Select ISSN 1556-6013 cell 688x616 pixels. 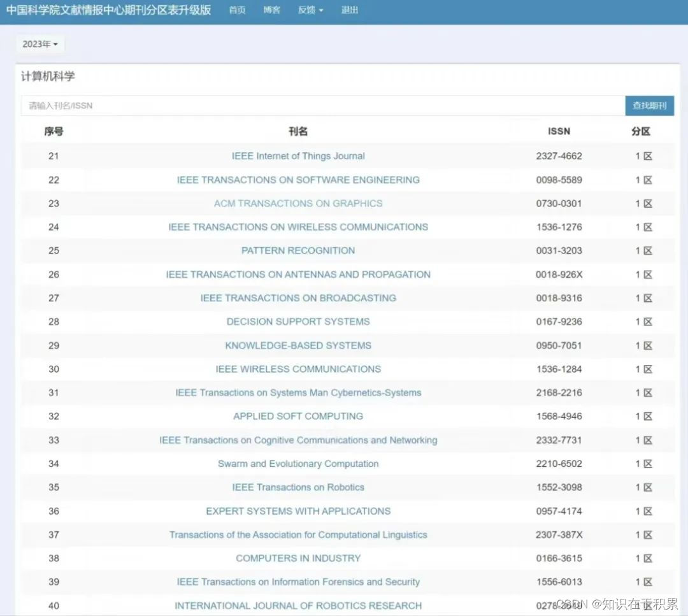tap(559, 582)
